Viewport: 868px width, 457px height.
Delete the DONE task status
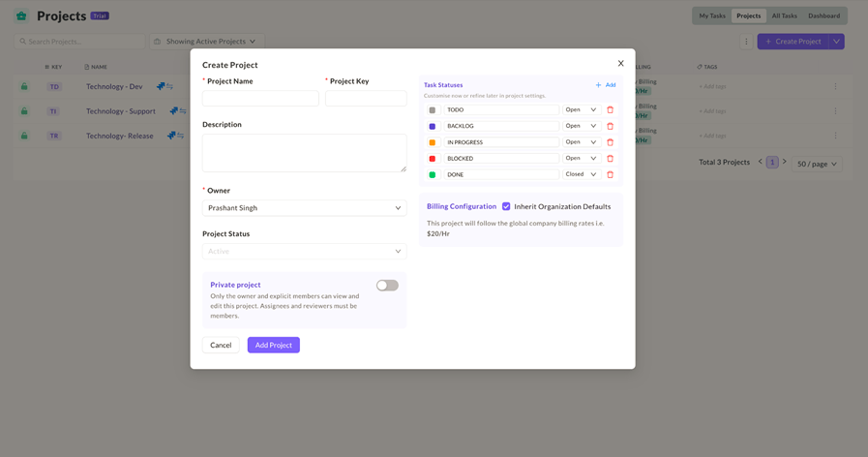610,174
